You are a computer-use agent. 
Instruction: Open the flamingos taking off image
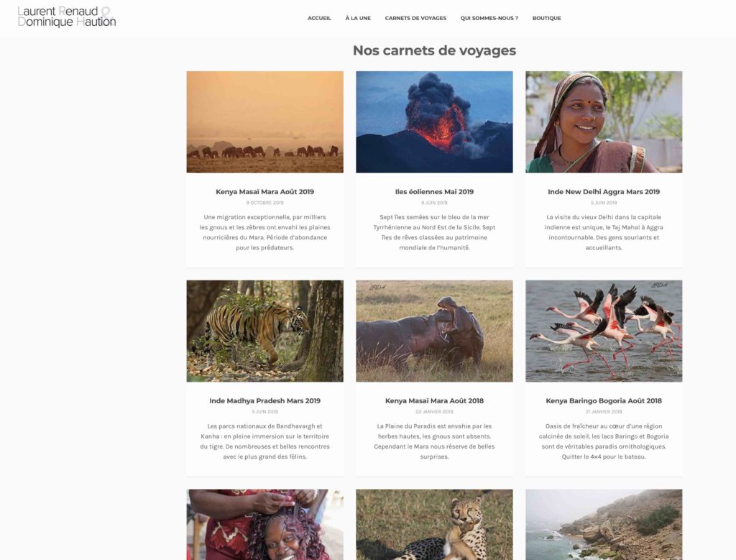pyautogui.click(x=604, y=331)
